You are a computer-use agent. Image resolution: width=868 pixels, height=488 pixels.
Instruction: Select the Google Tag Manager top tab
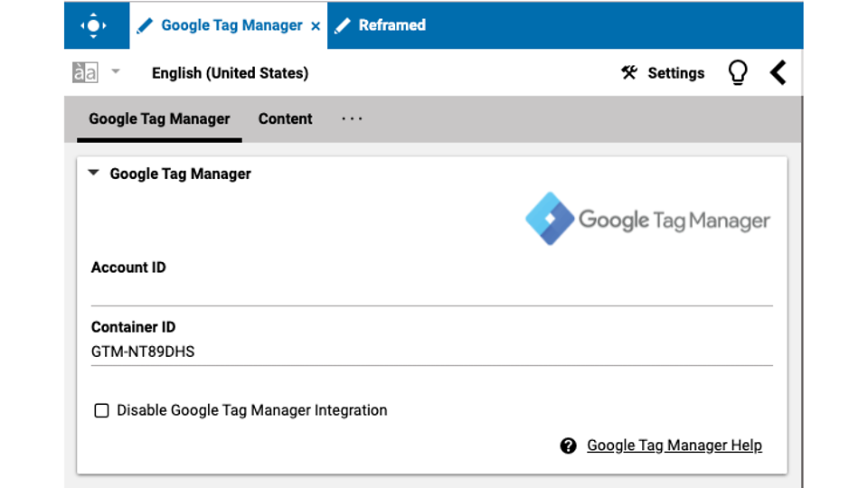coord(229,25)
